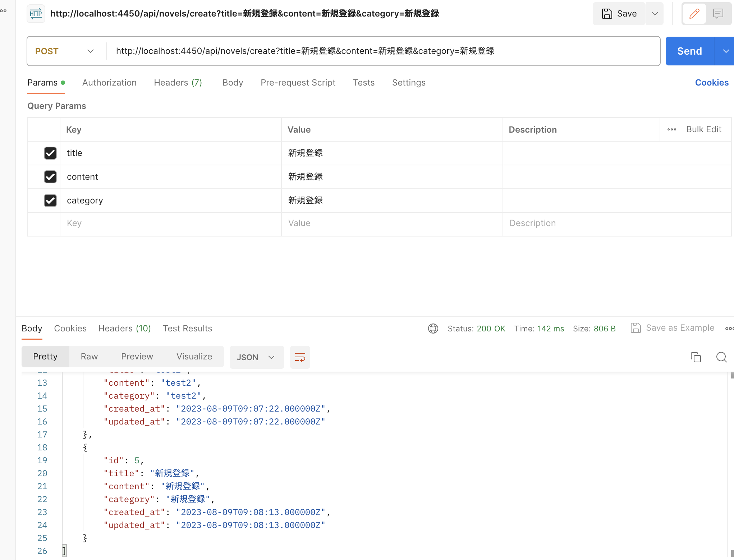This screenshot has width=734, height=560.
Task: Edit the title parameter value cell
Action: [392, 153]
